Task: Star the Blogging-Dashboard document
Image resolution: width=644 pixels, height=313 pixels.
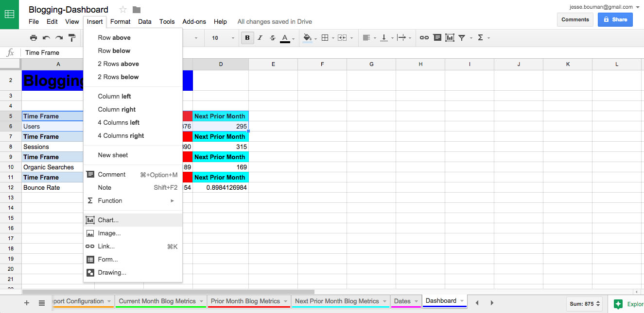Action: tap(123, 10)
